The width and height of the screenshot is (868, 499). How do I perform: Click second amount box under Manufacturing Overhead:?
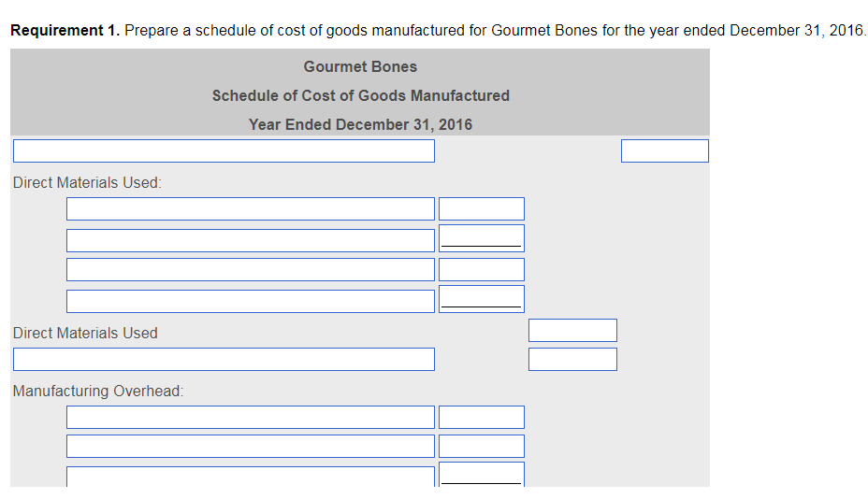click(481, 446)
